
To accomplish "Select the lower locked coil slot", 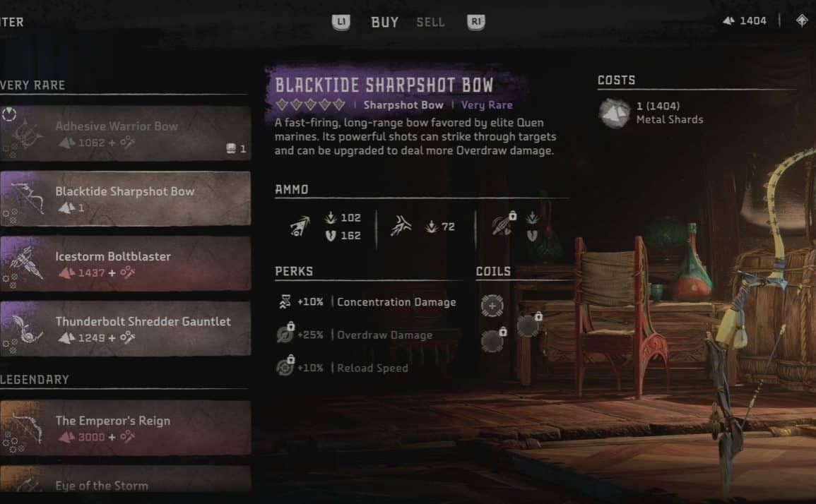I will [x=493, y=340].
